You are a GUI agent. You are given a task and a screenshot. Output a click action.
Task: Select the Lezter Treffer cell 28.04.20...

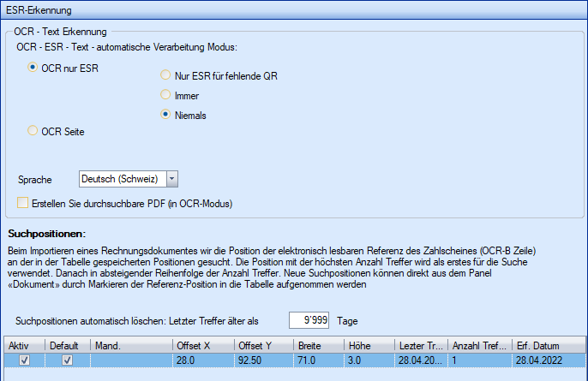coord(422,360)
